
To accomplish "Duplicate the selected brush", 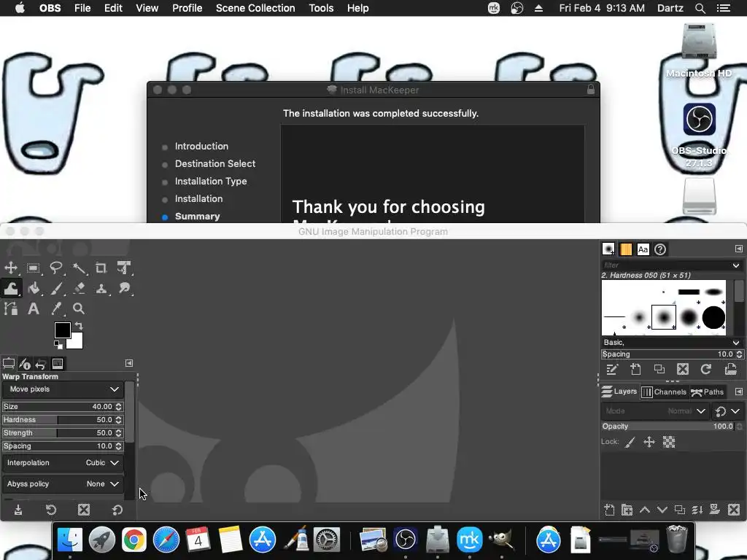I will [659, 369].
